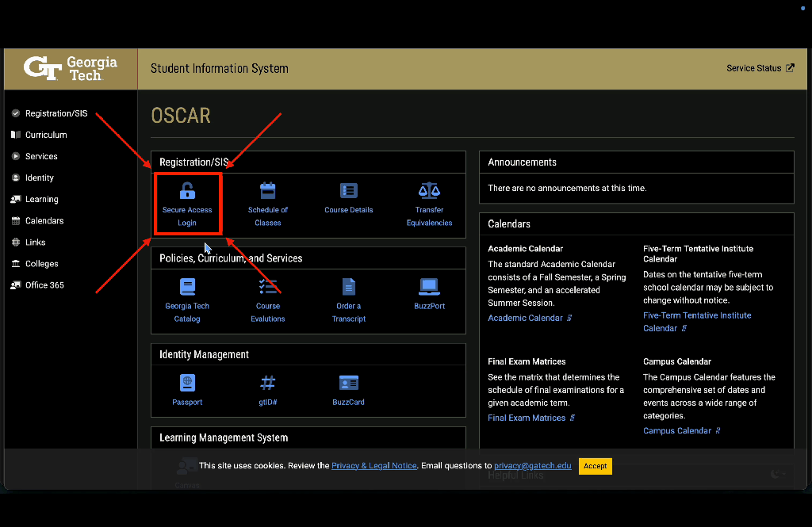Click the Announcements panel heading
This screenshot has width=812, height=527.
tap(522, 162)
